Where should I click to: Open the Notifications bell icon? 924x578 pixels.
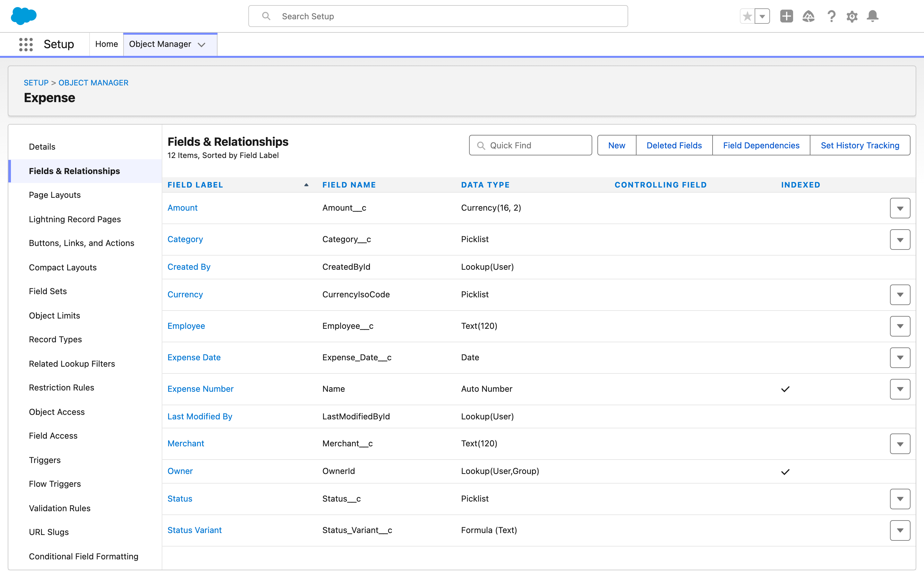[x=872, y=16]
